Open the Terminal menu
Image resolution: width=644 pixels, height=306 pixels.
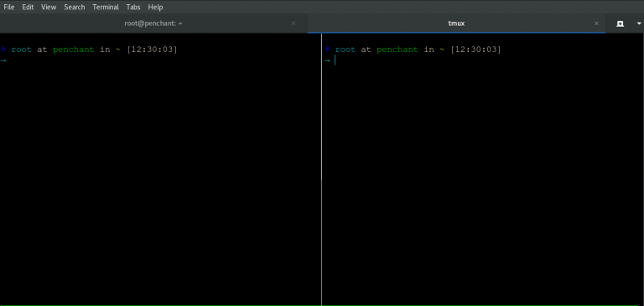(x=106, y=7)
